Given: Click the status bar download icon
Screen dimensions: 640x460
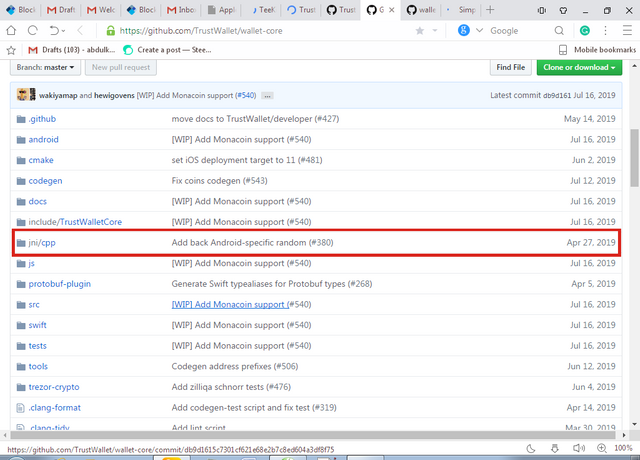Looking at the screenshot, I should (x=555, y=449).
